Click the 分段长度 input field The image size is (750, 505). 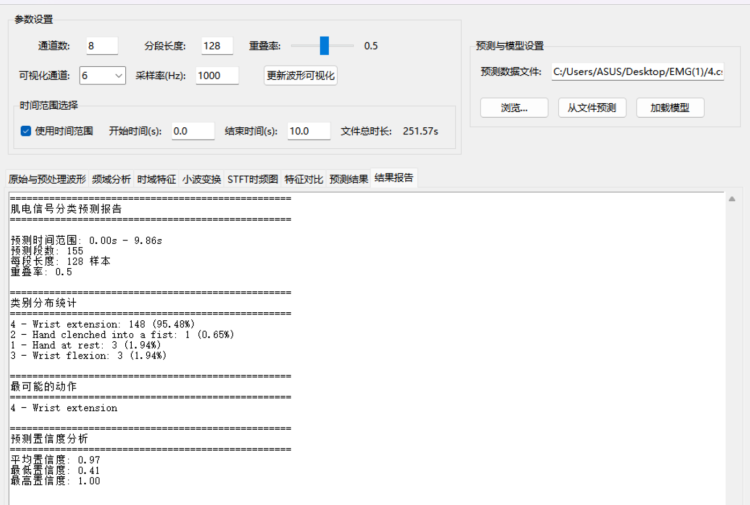[217, 46]
